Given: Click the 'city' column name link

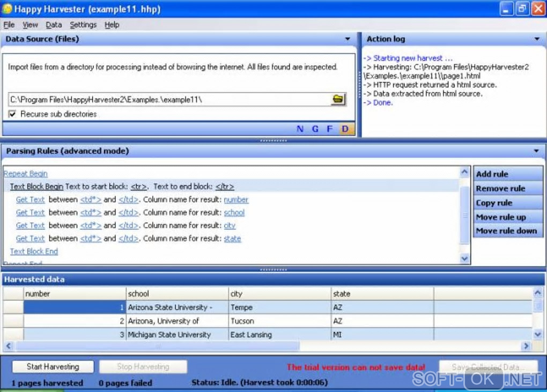Looking at the screenshot, I should 230,225.
